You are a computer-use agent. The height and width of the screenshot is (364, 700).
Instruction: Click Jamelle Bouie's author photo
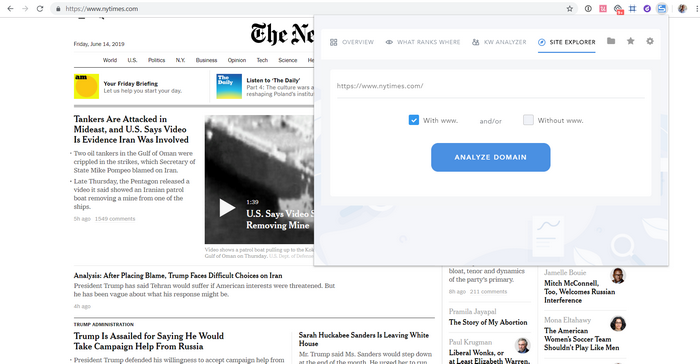click(x=618, y=276)
